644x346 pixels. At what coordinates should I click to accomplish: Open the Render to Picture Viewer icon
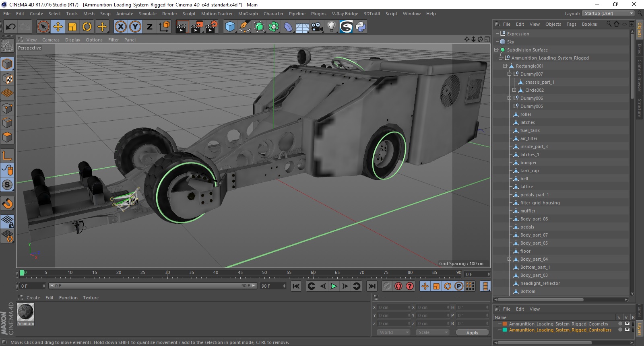click(197, 27)
